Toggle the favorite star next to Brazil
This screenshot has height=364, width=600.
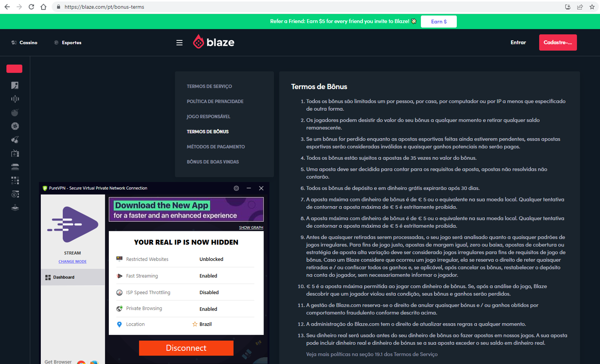(x=195, y=324)
